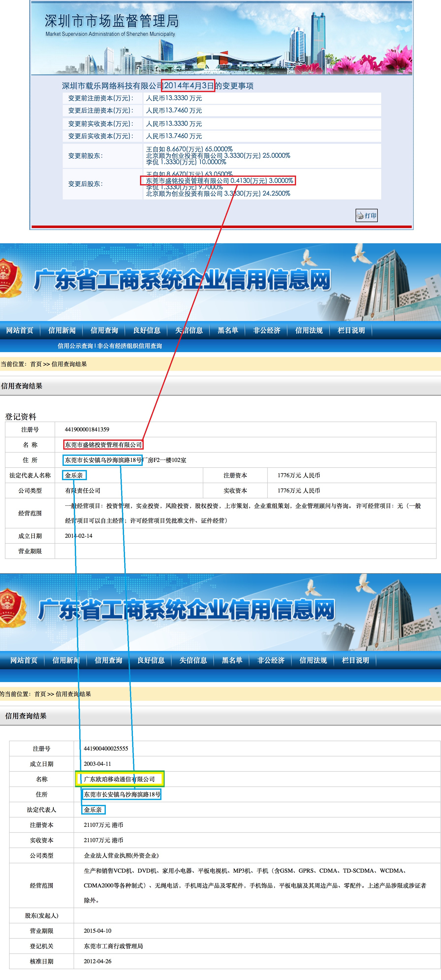Screen dimensions: 441x980
Task: Open 网站首页 in the nav bar above the 欧珀 record
Action: tap(24, 660)
